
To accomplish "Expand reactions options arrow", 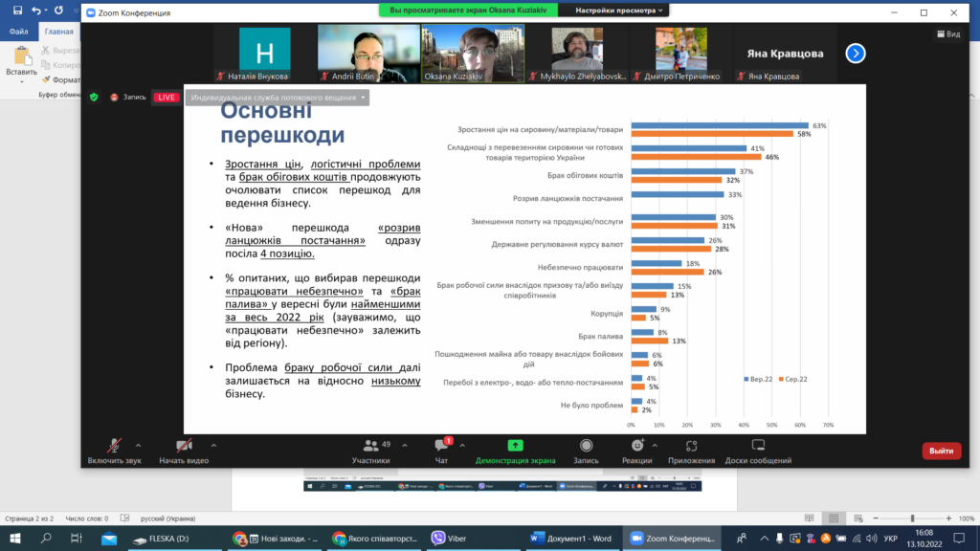I will coord(655,446).
